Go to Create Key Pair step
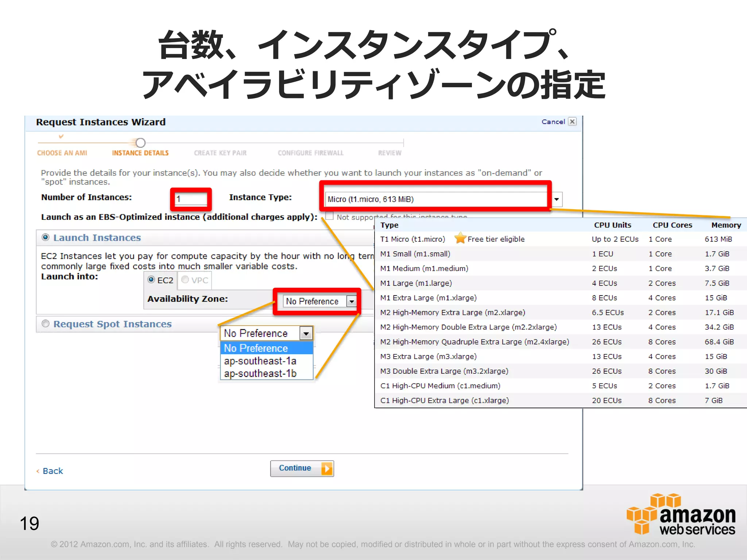This screenshot has width=747, height=560. [x=220, y=153]
